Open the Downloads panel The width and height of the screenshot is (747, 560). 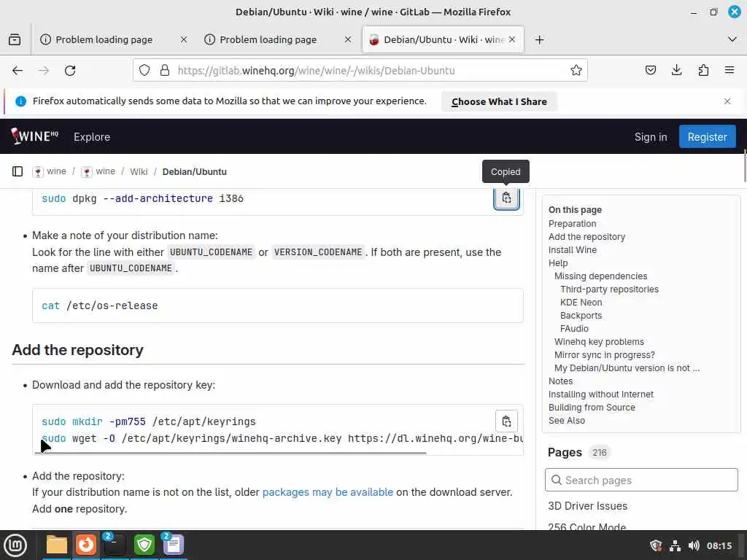[x=676, y=71]
